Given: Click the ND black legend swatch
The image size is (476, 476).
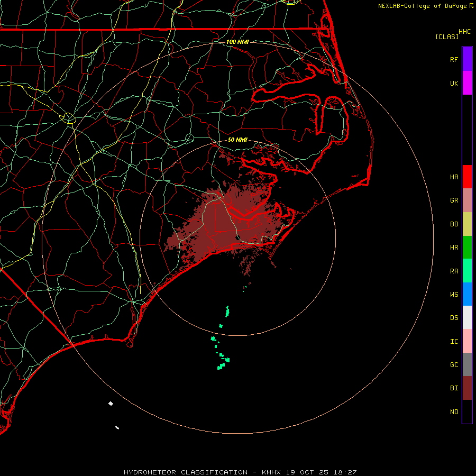Looking at the screenshot, I should point(467,411).
